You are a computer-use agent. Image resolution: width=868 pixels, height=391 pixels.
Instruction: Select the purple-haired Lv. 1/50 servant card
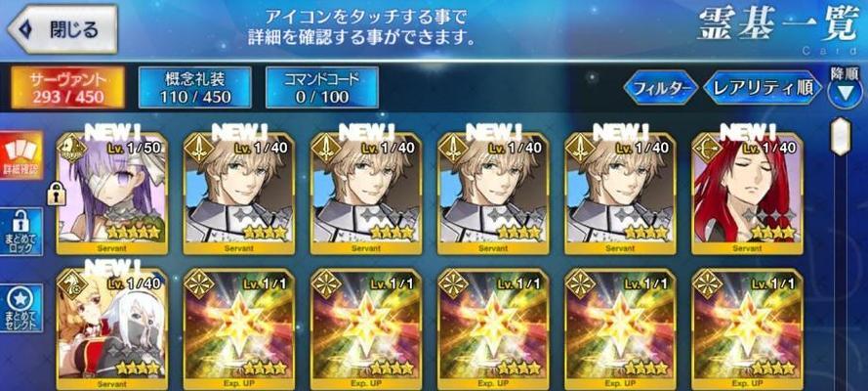(112, 194)
